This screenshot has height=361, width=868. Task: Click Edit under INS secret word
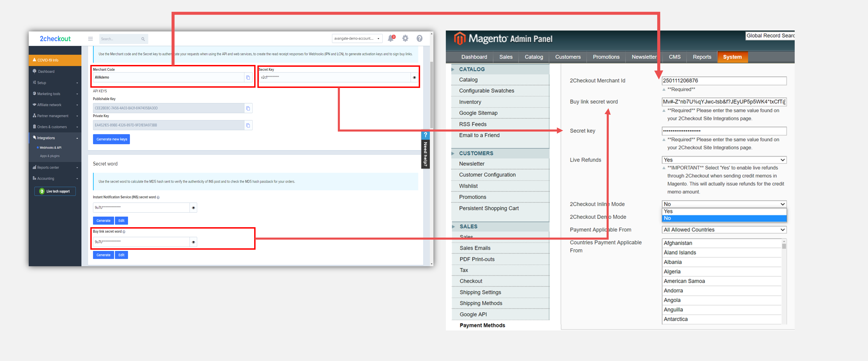click(121, 221)
